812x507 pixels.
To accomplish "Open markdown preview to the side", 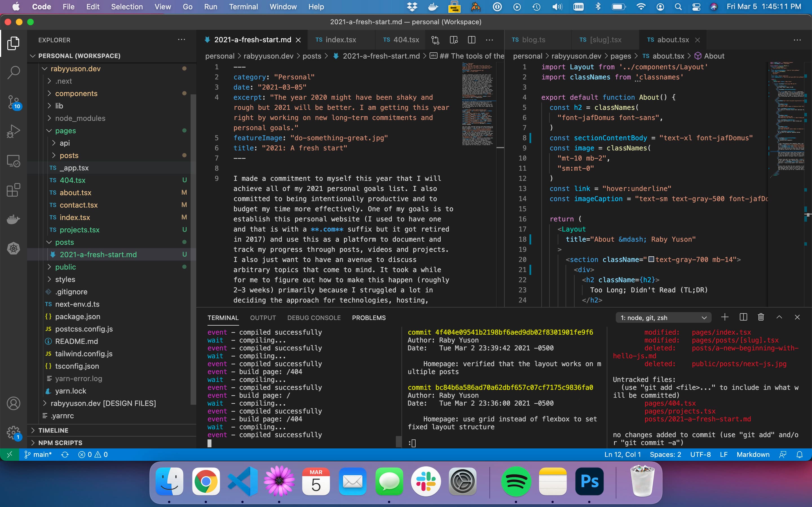I will 454,40.
